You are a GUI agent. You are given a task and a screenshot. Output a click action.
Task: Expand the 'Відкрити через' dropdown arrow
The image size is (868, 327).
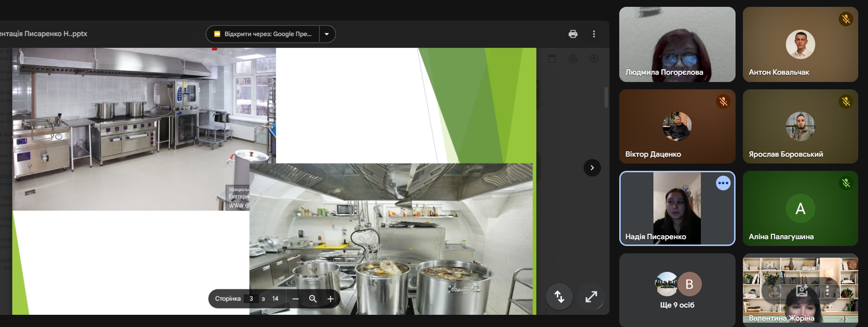click(327, 34)
